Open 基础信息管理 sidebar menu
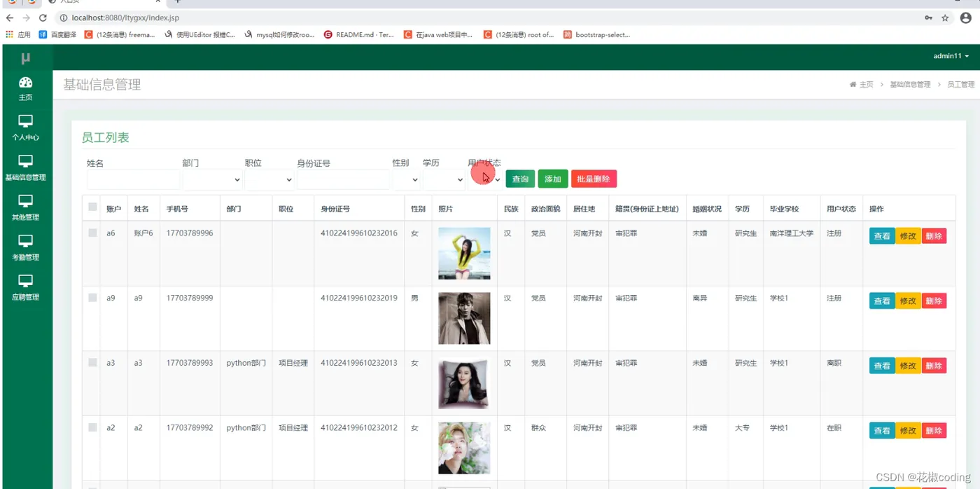This screenshot has height=489, width=980. [x=25, y=168]
